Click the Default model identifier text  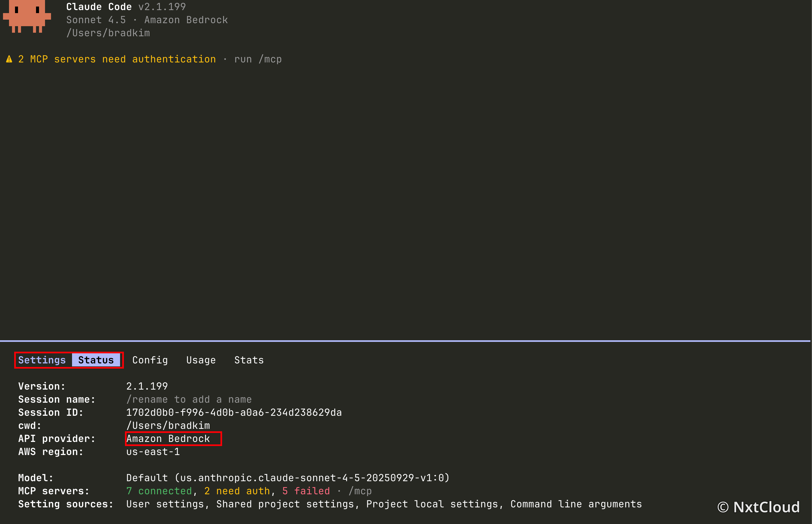288,478
